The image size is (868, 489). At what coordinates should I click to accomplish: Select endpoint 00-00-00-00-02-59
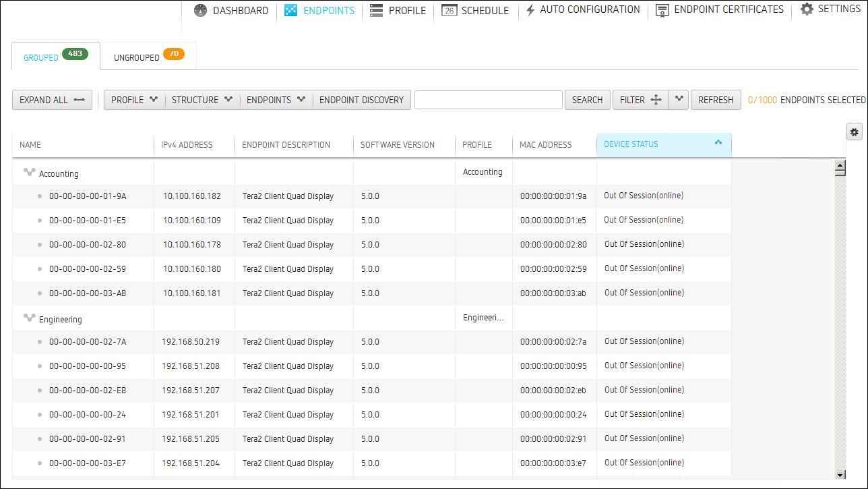(x=88, y=269)
